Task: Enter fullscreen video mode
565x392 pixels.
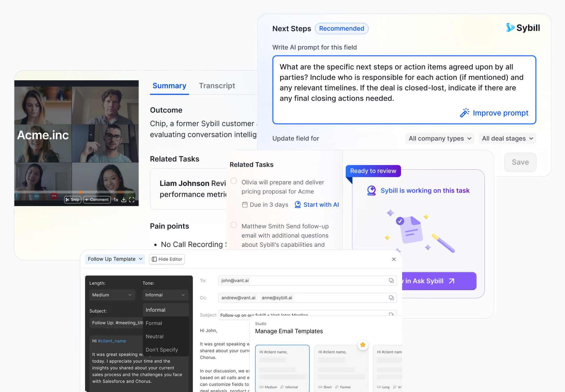Action: pyautogui.click(x=132, y=200)
